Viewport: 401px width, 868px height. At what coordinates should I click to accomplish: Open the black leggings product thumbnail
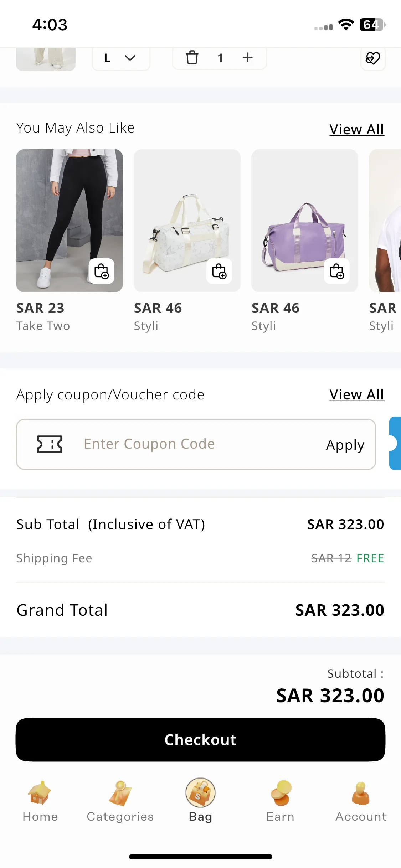(x=70, y=221)
